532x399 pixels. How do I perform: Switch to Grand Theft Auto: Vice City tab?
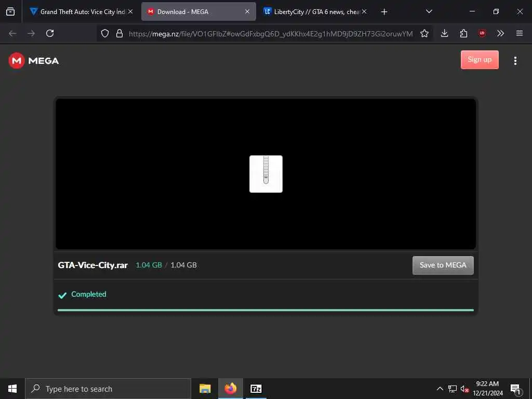point(81,12)
